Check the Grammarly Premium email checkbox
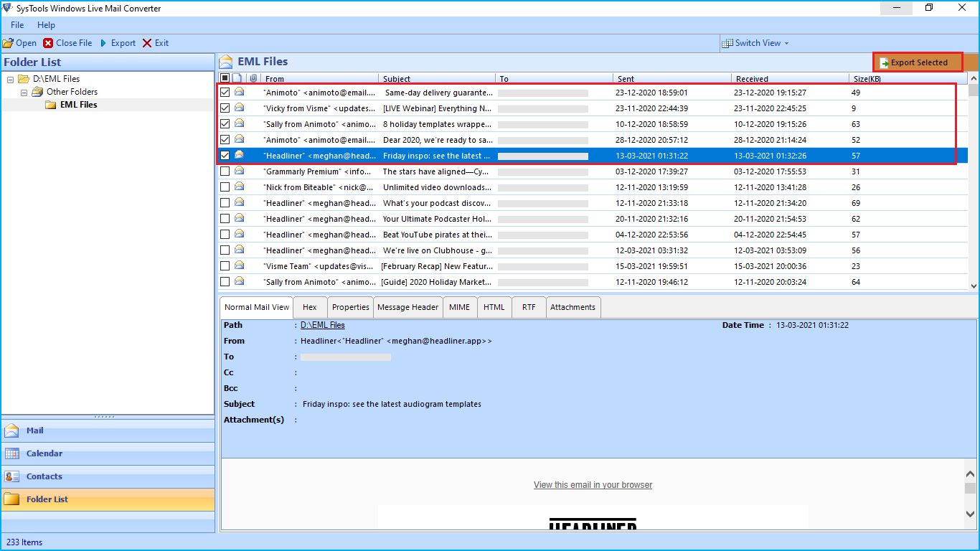Screen dimensions: 980x551 [225, 171]
